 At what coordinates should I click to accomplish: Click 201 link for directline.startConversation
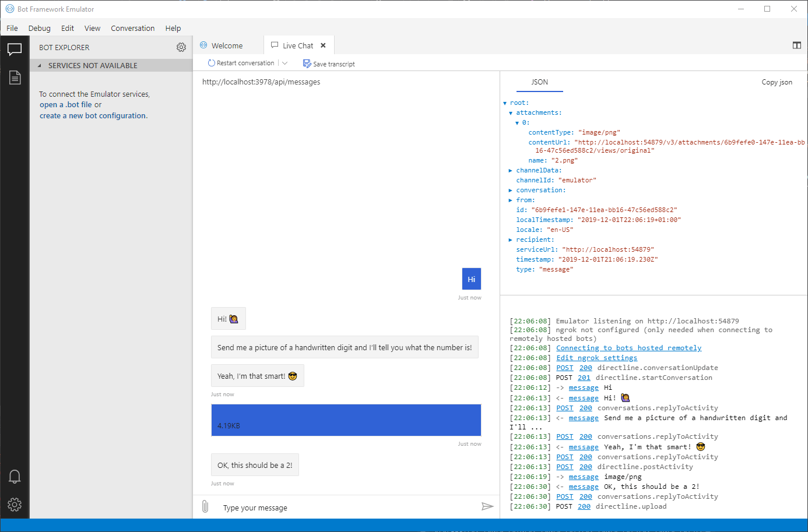(584, 378)
